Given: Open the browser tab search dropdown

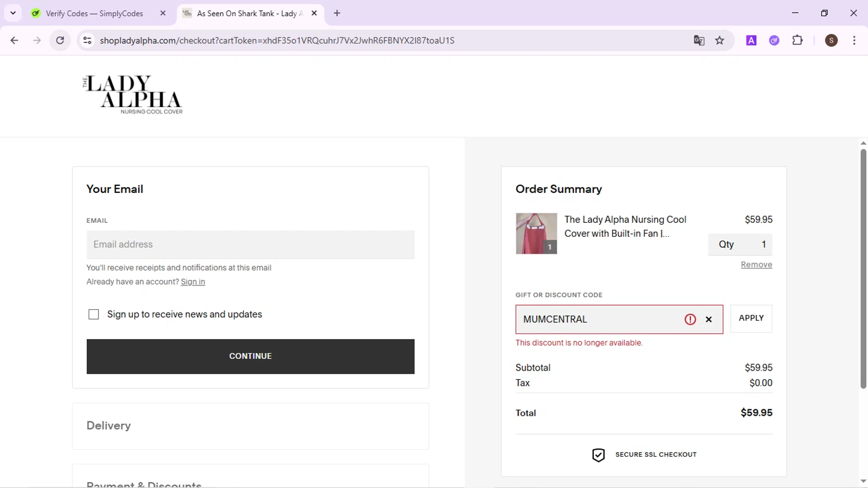Looking at the screenshot, I should coord(13,13).
